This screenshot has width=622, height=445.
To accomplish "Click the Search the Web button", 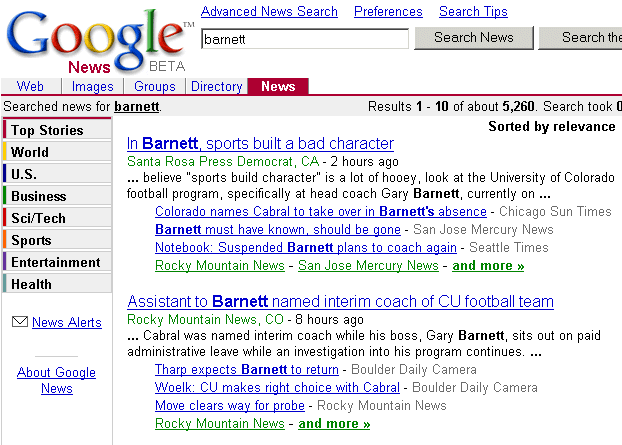I will coord(580,38).
